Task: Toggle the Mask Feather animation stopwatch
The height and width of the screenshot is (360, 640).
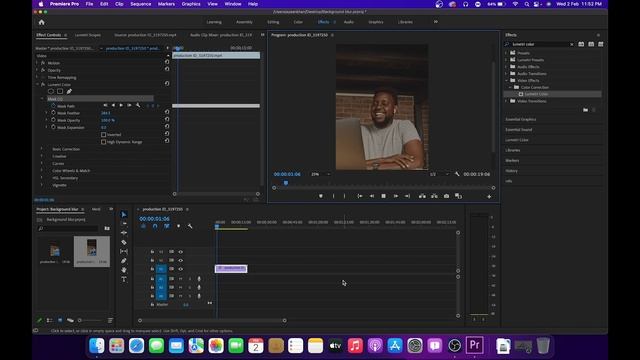Action: pos(53,113)
